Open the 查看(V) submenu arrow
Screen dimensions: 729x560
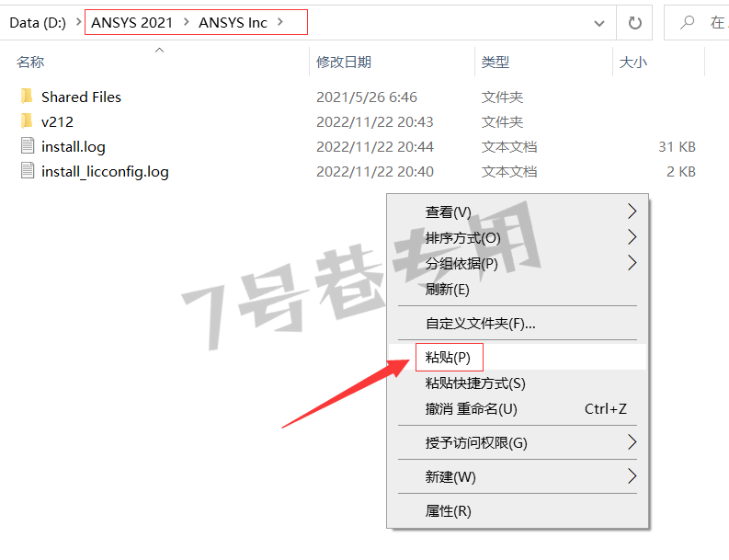point(632,211)
